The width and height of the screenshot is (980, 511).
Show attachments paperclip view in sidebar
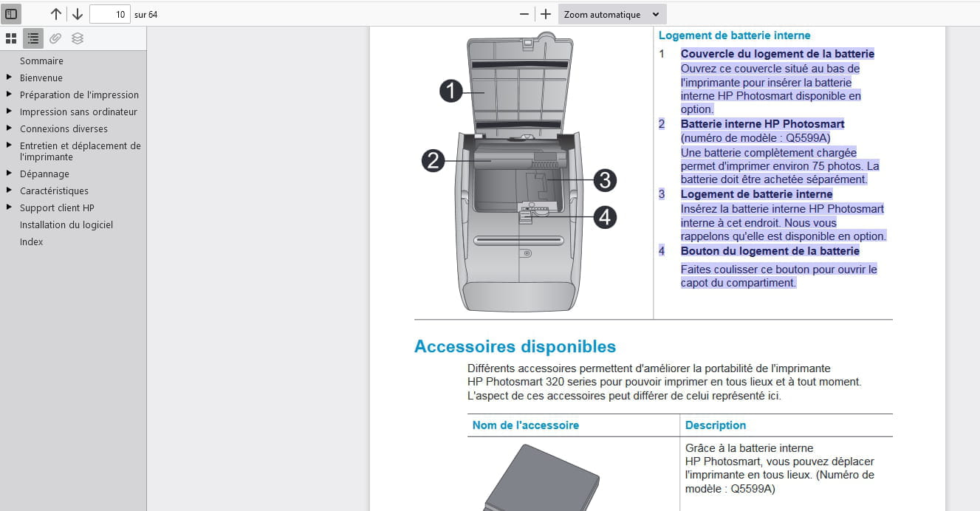pyautogui.click(x=55, y=38)
